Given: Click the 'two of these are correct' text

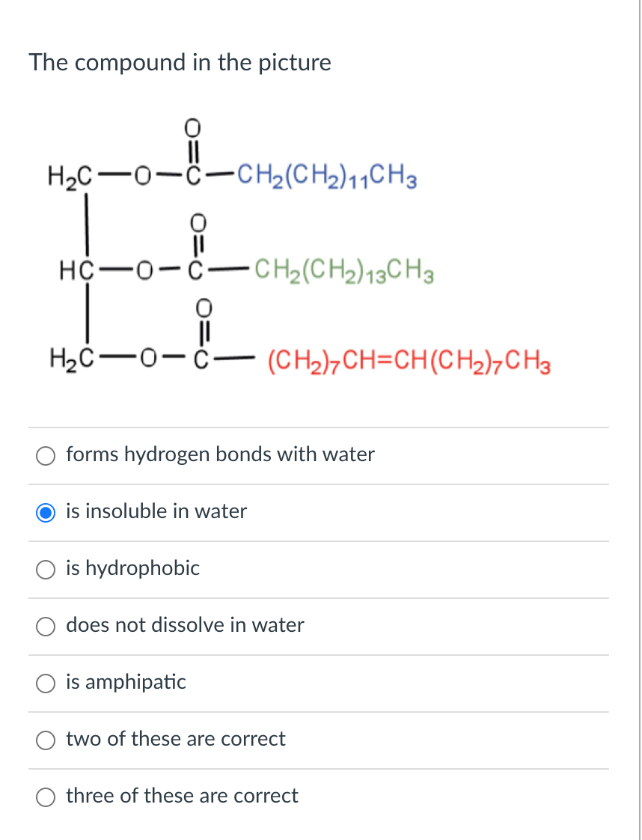Looking at the screenshot, I should tap(176, 740).
